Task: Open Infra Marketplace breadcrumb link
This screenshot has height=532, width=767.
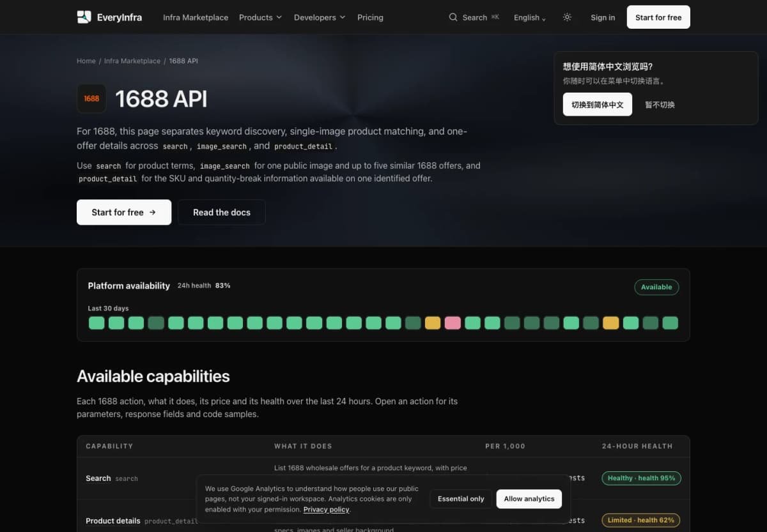Action: click(x=132, y=61)
